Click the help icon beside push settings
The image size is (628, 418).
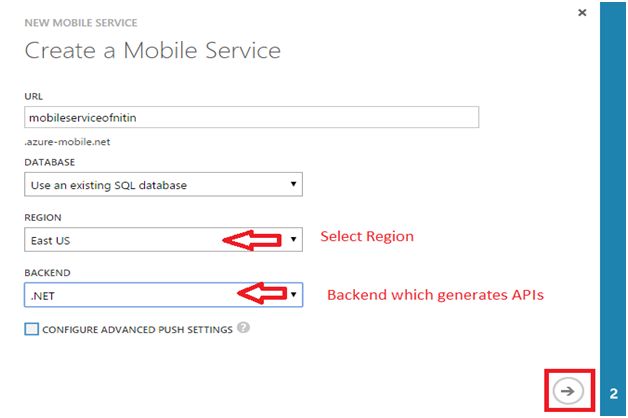click(244, 329)
